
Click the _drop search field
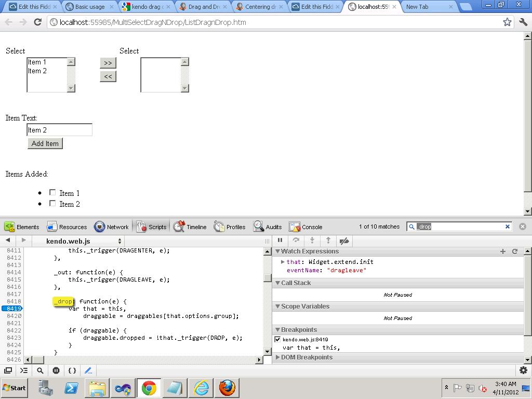point(460,227)
